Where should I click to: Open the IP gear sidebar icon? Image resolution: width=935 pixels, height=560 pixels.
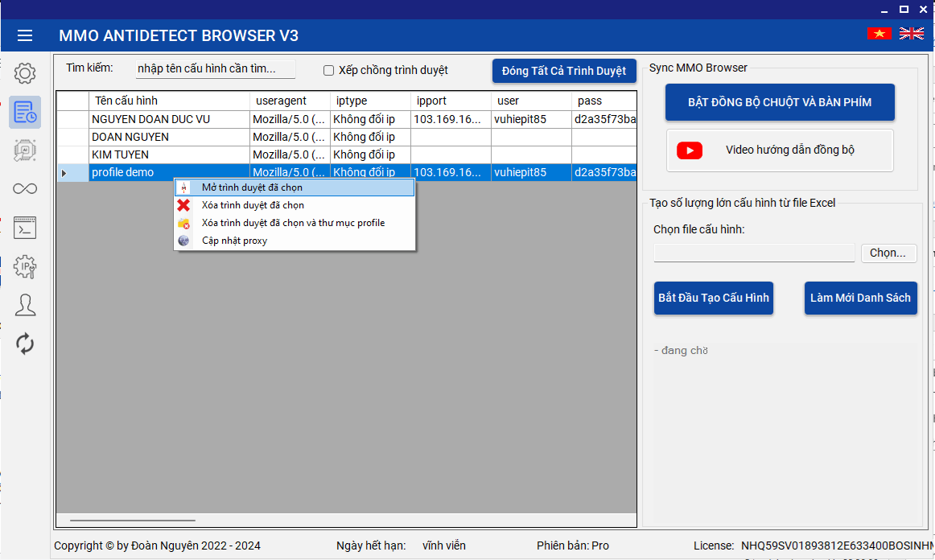[25, 266]
